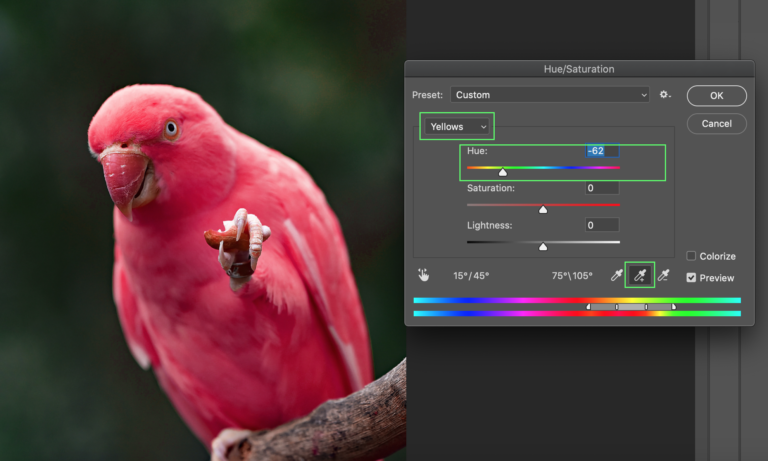Select the Add to Sample eyedropper

[x=640, y=275]
